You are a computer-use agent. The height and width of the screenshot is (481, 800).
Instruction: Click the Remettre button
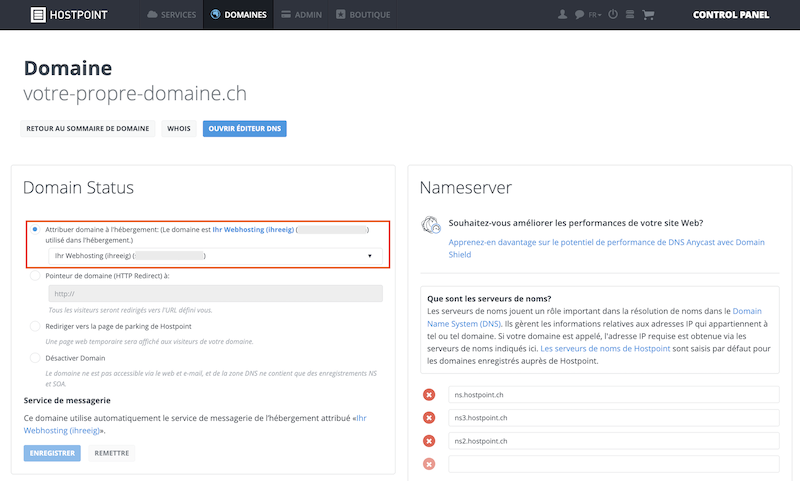112,453
